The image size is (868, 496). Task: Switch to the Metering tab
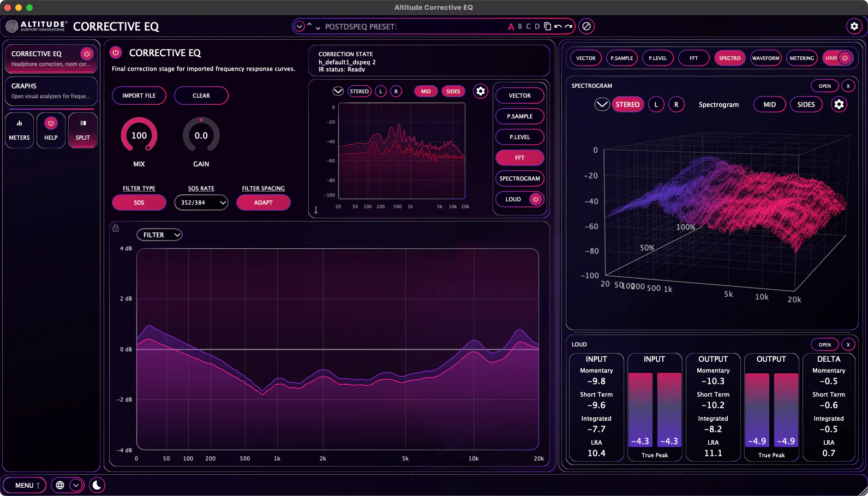[802, 58]
